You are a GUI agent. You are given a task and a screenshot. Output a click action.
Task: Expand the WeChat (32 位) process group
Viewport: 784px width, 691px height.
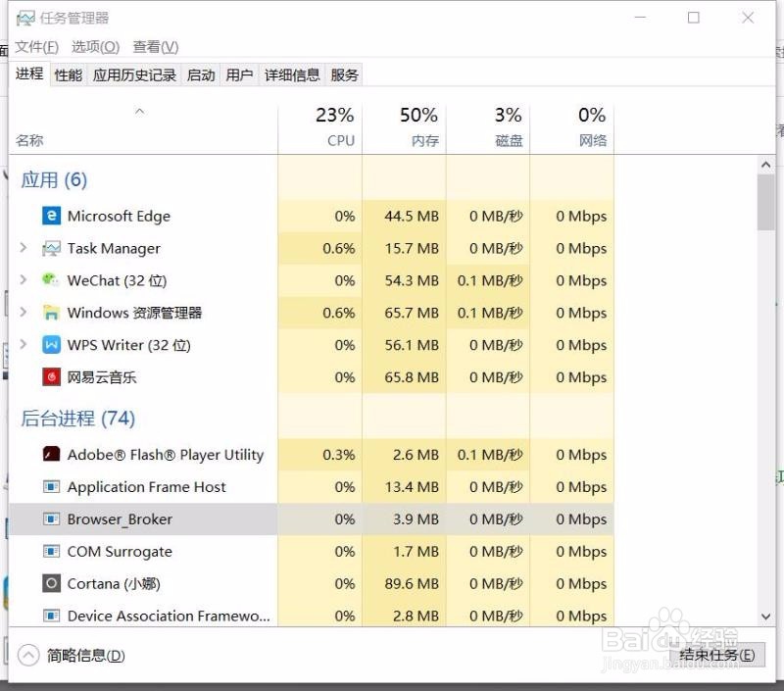point(23,280)
